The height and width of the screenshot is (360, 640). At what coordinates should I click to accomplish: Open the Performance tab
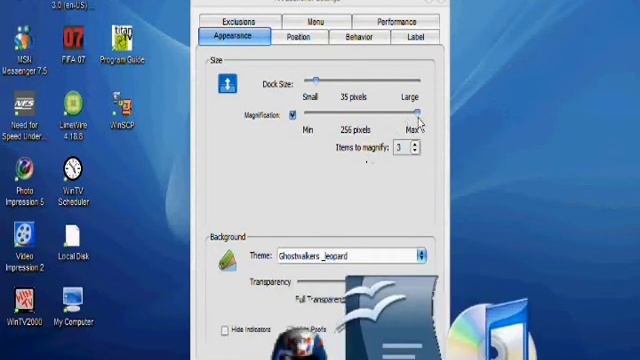396,22
